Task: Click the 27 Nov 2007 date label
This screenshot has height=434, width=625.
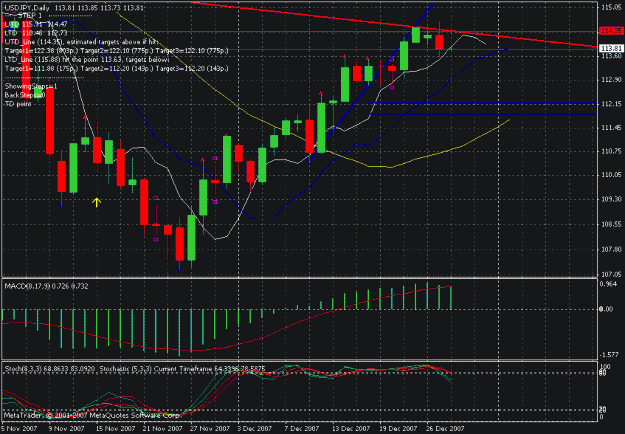Action: tap(210, 429)
